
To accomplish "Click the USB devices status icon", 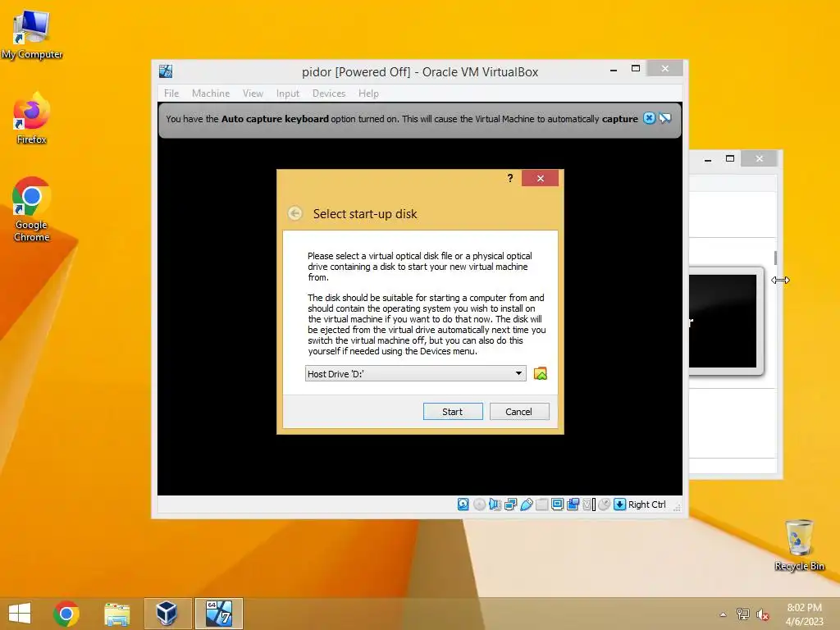I will coord(526,504).
